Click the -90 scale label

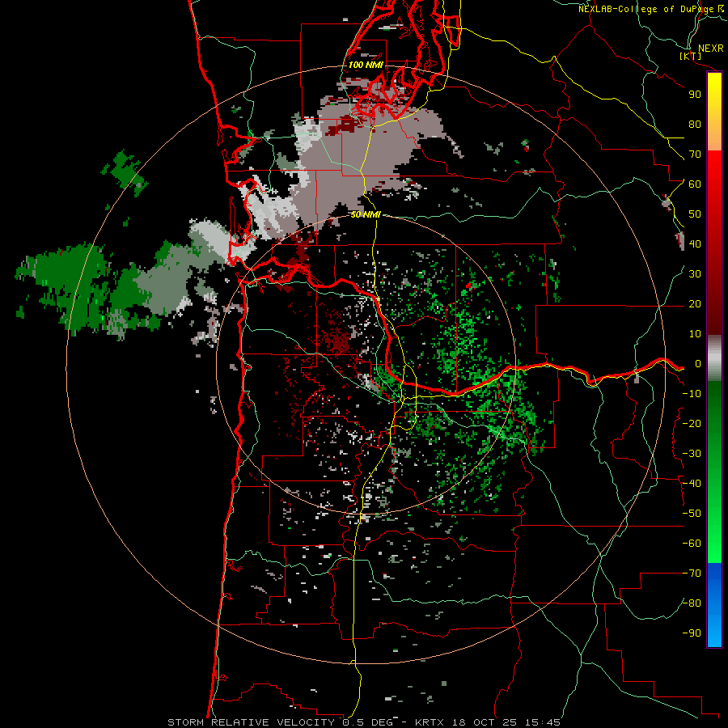pos(692,633)
